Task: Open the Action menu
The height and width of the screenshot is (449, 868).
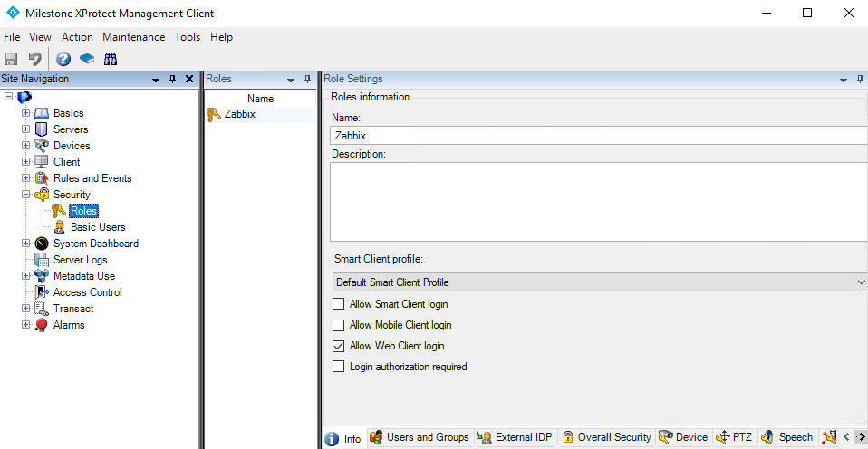Action: (77, 37)
